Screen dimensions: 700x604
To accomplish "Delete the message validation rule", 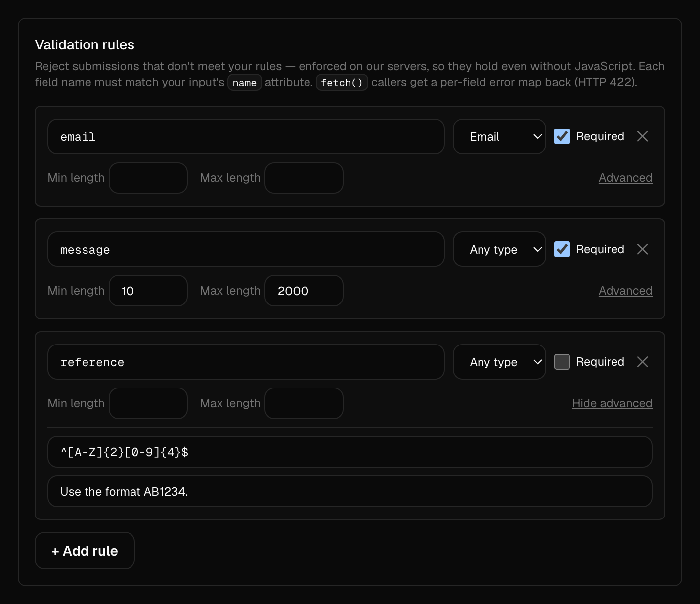I will 642,249.
